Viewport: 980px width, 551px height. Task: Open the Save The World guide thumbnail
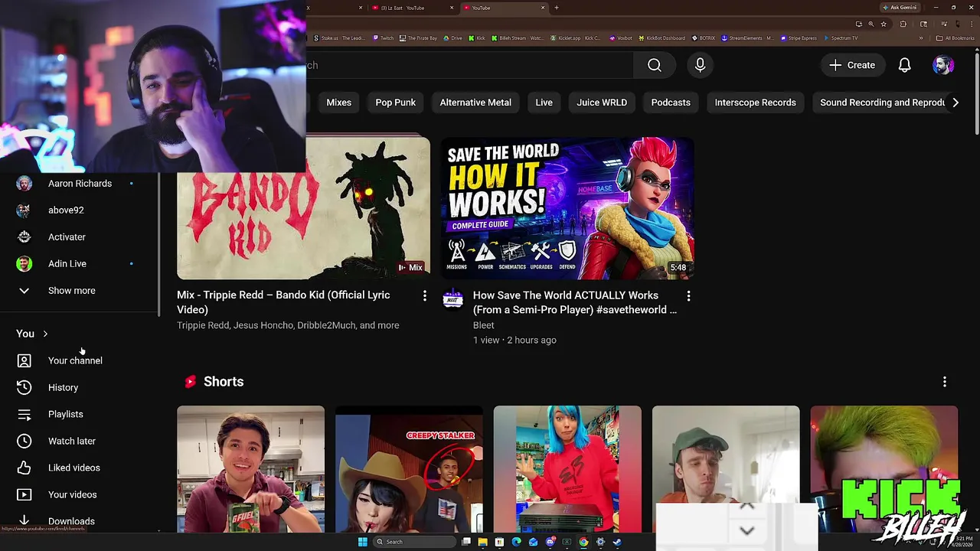click(x=568, y=208)
